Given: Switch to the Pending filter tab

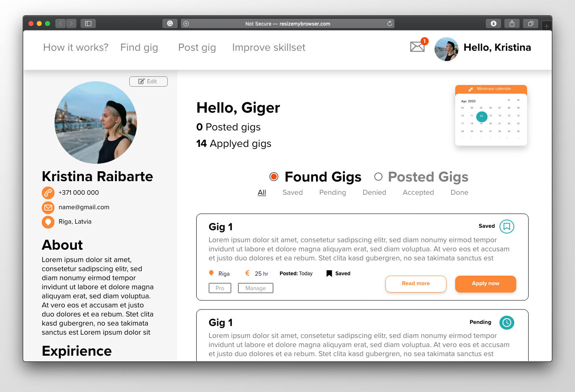Looking at the screenshot, I should (x=333, y=192).
